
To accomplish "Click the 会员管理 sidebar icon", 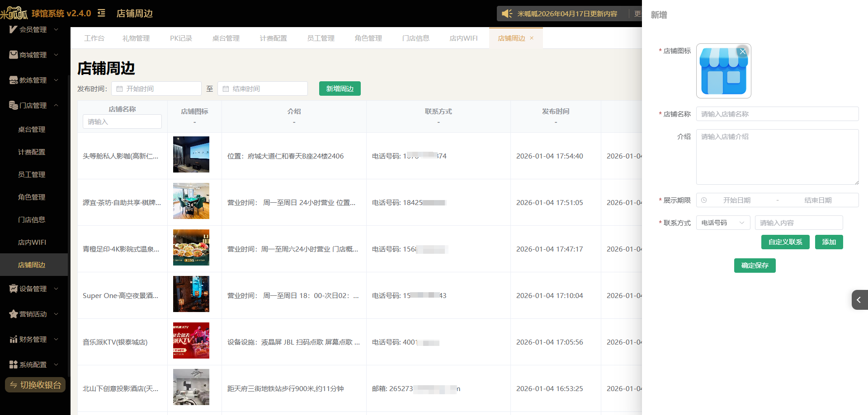I will [x=13, y=29].
